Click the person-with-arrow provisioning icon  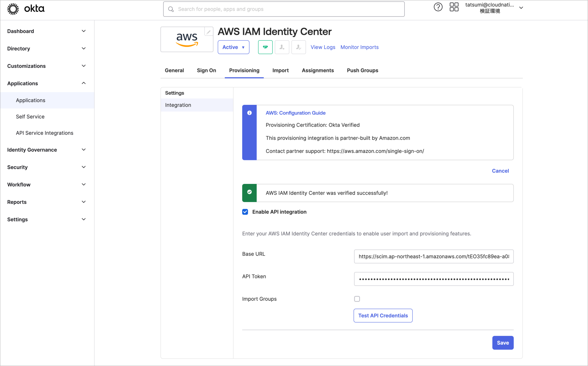click(282, 47)
